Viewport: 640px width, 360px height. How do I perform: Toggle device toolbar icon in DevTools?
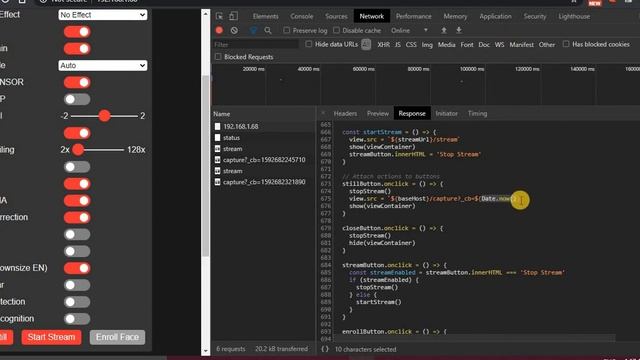click(x=233, y=16)
